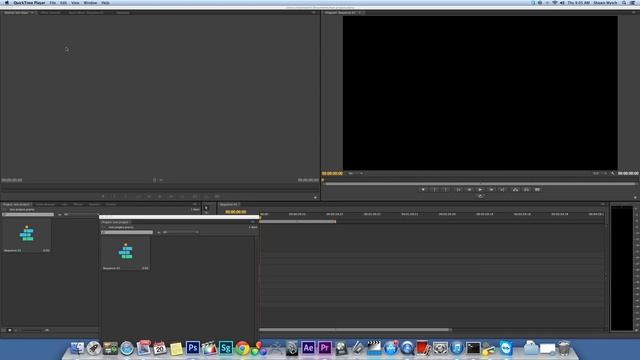Click the Program monitor current timecode
Screen dimensions: 640x360
pyautogui.click(x=332, y=173)
